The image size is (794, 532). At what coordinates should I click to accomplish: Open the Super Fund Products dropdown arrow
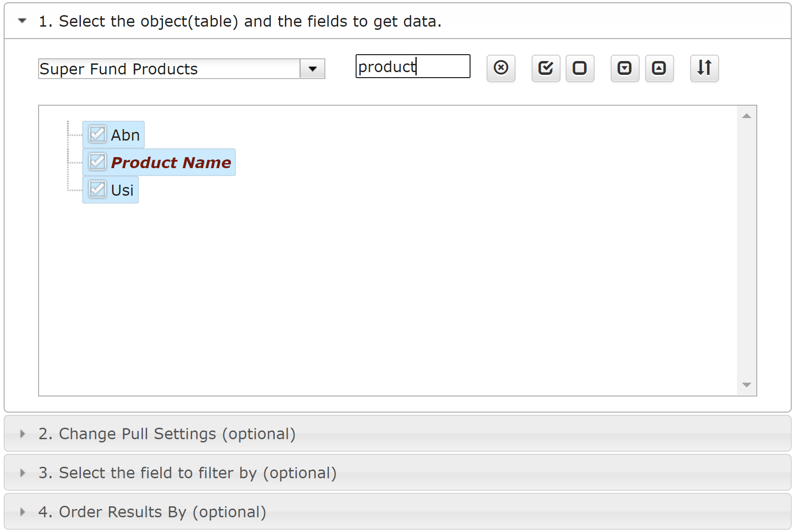pyautogui.click(x=312, y=69)
